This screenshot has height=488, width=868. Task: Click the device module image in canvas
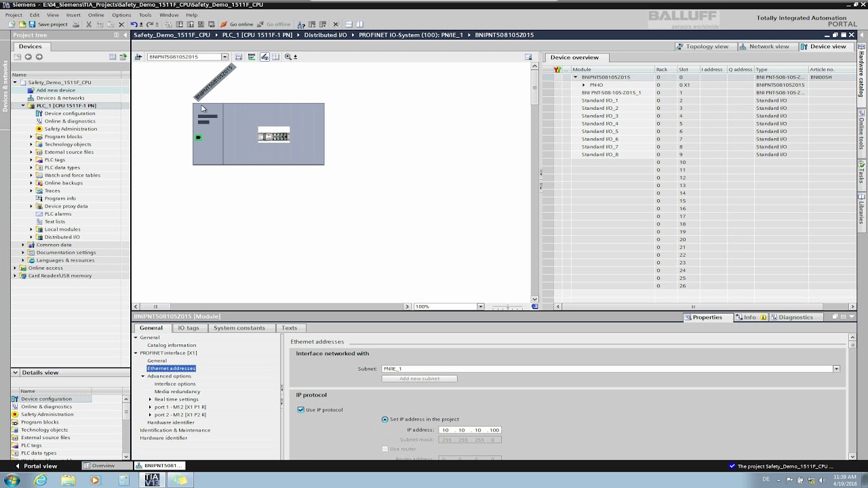click(x=274, y=135)
